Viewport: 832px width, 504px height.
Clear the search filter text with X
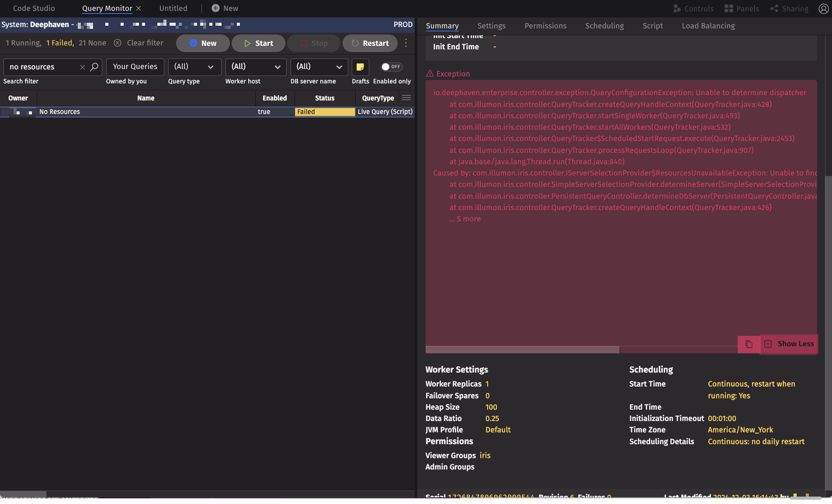82,67
